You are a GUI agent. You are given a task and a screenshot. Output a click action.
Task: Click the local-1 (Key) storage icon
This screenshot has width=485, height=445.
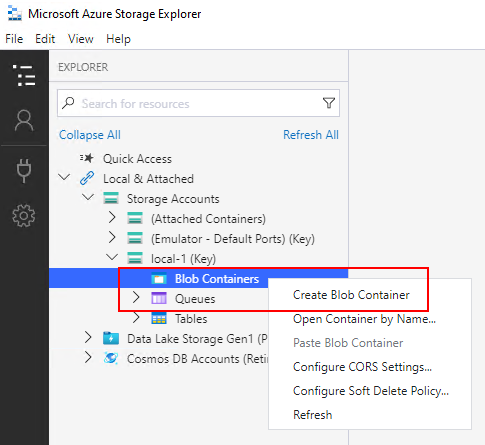(x=135, y=258)
